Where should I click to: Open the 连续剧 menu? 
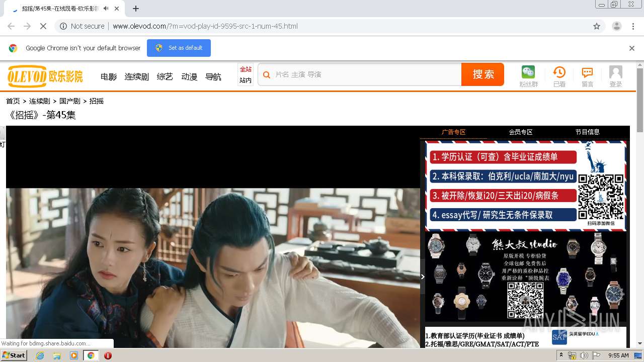137,76
